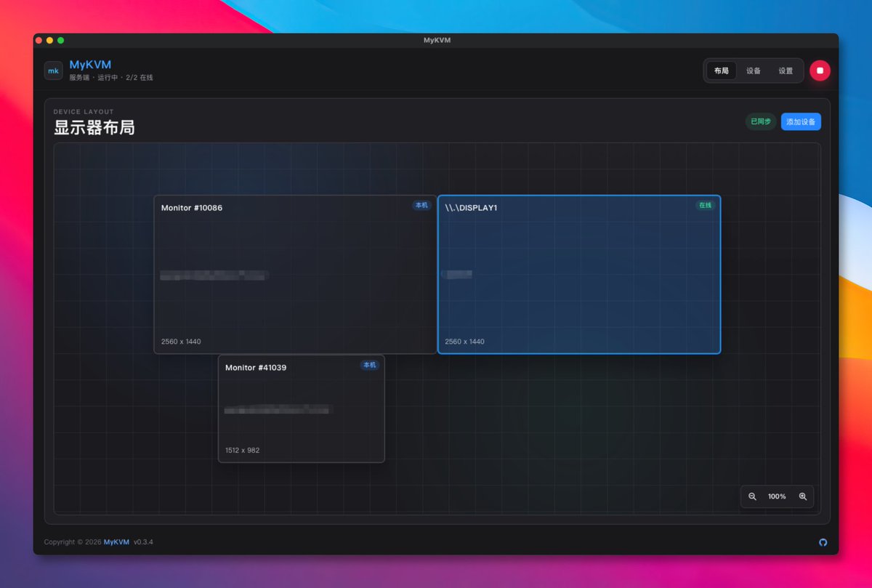Switch to the 布局 tab

[721, 71]
